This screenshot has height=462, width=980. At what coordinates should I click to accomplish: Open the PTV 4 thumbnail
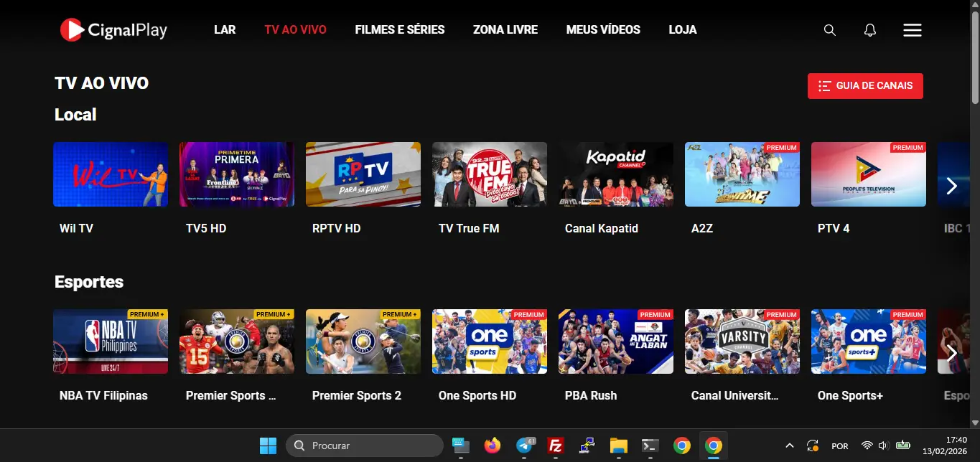(869, 174)
